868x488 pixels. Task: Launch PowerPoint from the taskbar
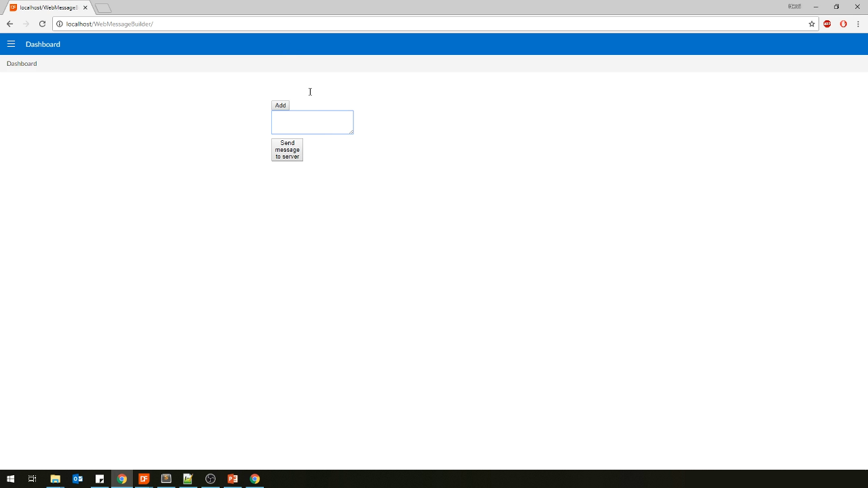point(233,479)
